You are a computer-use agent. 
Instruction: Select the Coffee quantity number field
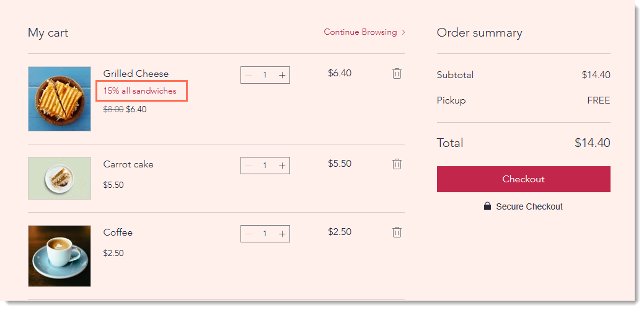265,234
